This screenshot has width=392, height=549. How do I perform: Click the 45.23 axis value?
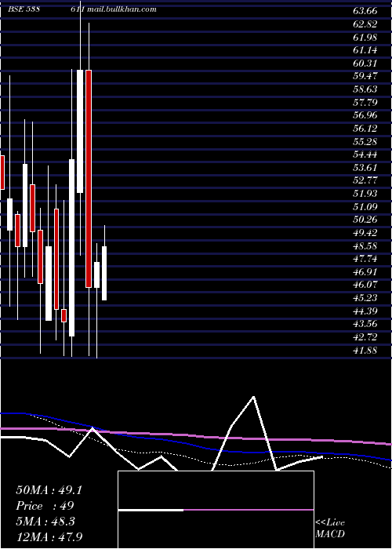click(365, 298)
